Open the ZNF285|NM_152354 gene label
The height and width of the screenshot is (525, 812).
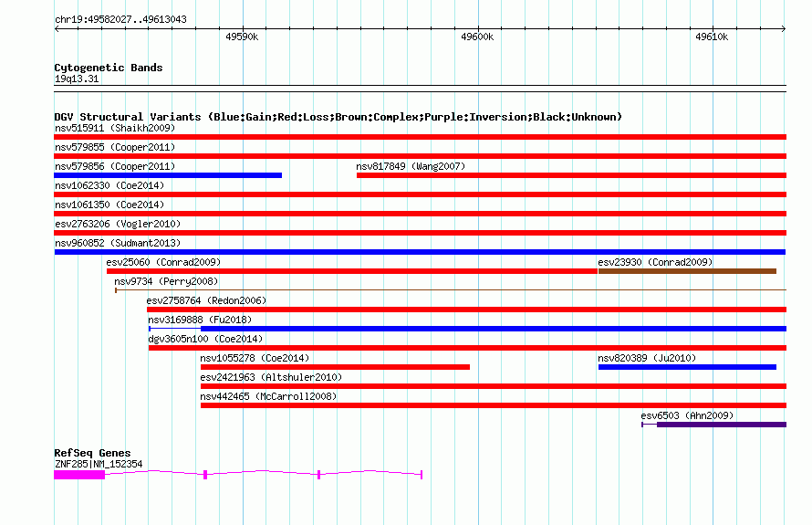coord(99,464)
